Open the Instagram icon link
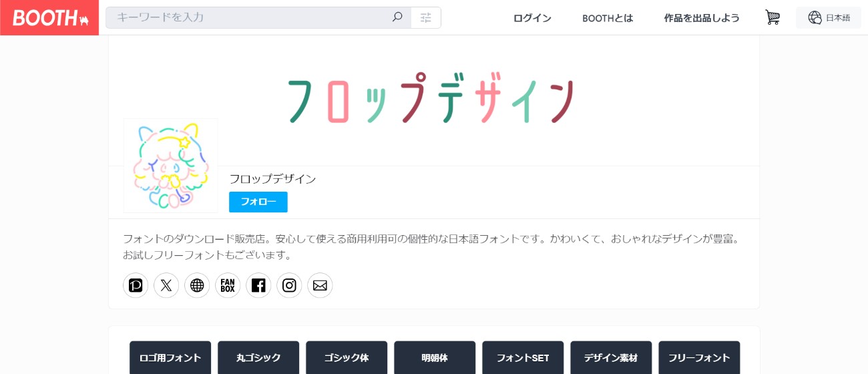The image size is (868, 374). [x=289, y=285]
